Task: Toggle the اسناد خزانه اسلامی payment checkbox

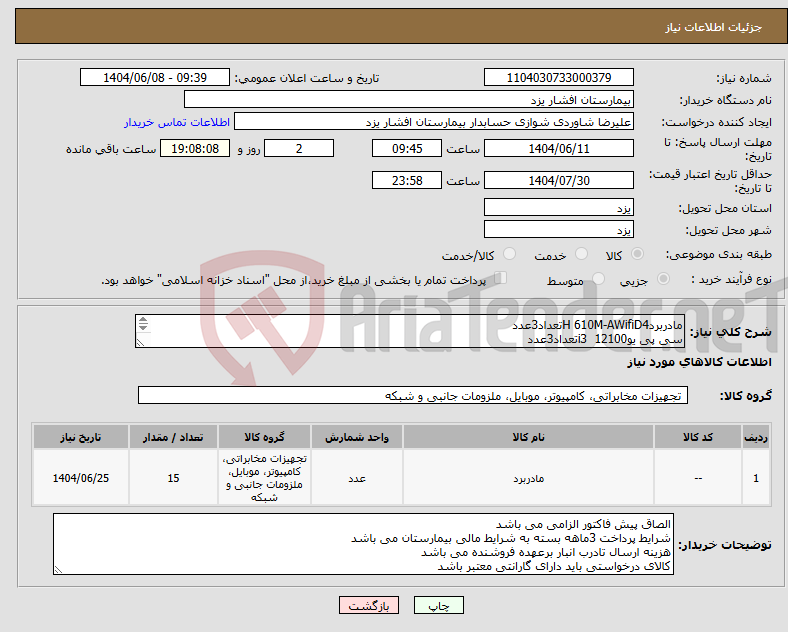Action: [x=501, y=278]
